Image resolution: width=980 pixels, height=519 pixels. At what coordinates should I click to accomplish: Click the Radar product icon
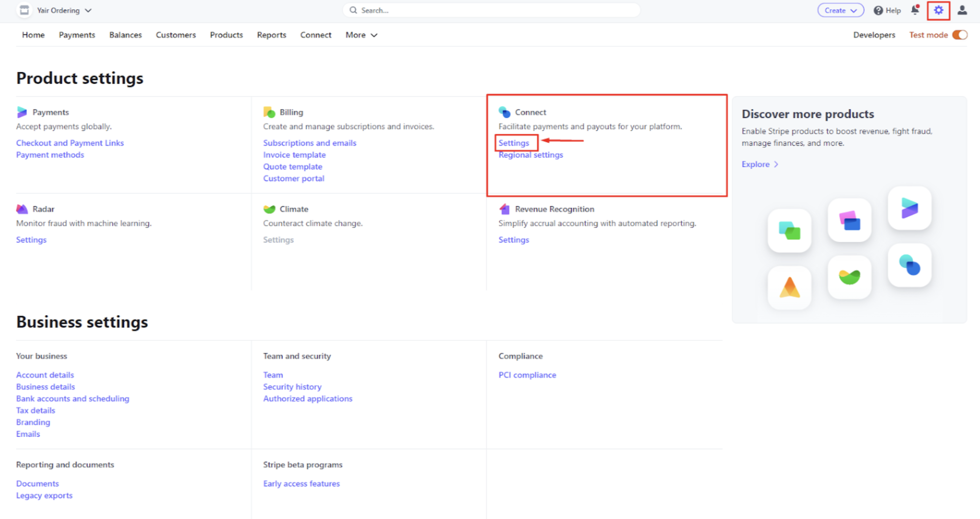pyautogui.click(x=22, y=209)
